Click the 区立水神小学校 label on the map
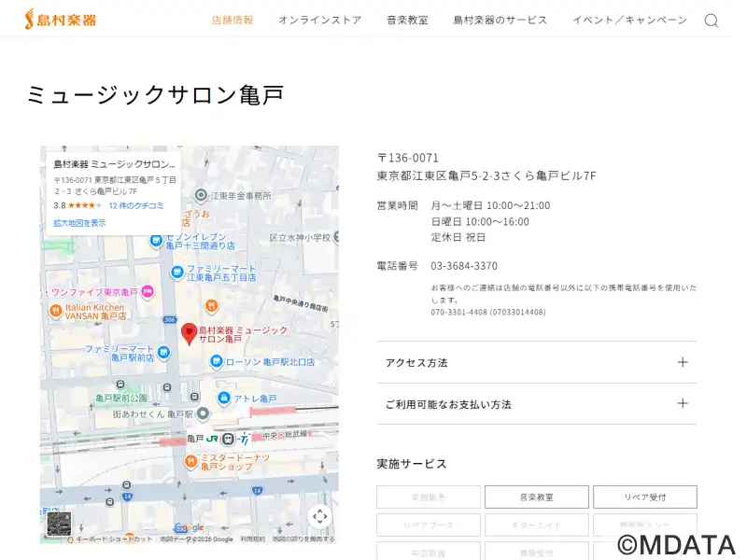The width and height of the screenshot is (747, 560). 300,238
